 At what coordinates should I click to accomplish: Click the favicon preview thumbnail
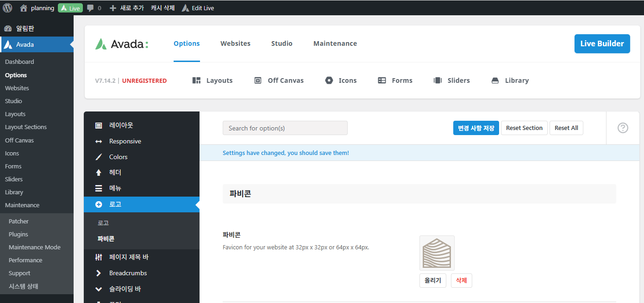point(437,253)
